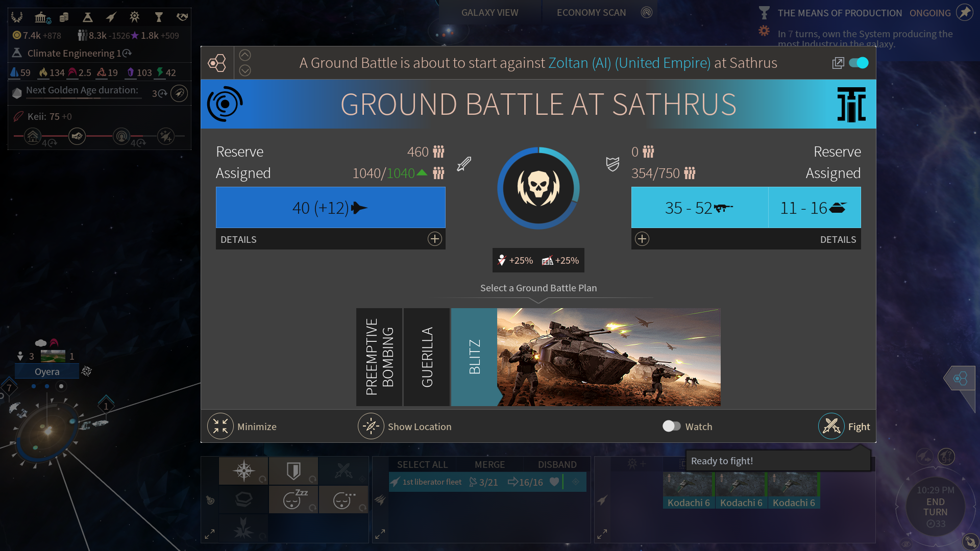Viewport: 980px width, 551px height.
Task: Open notification in separate window icon
Action: 838,63
